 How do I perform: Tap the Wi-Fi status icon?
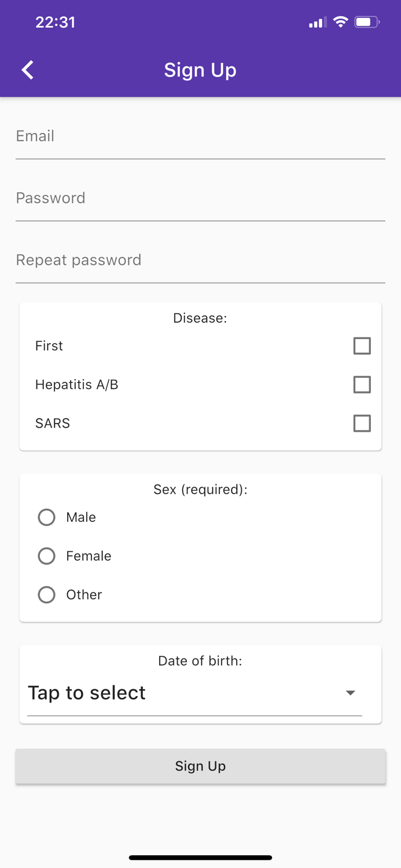tap(341, 23)
